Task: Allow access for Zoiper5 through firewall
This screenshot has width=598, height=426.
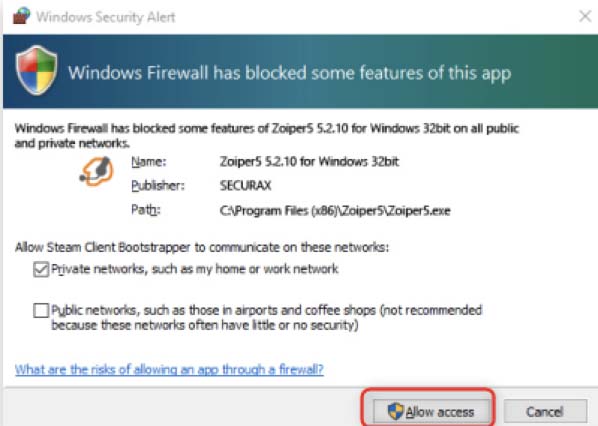Action: pos(431,412)
